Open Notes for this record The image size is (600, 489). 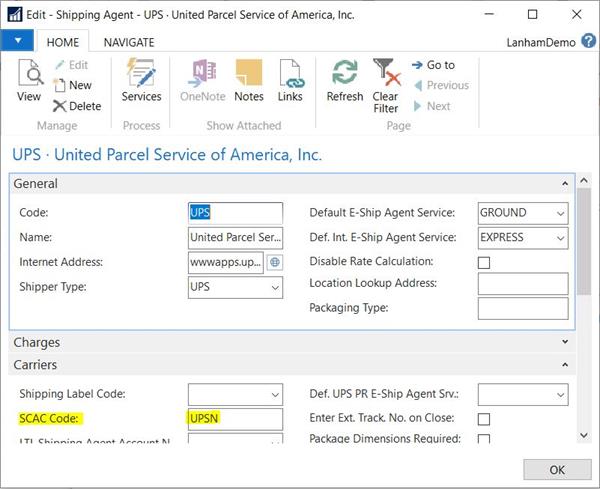pyautogui.click(x=249, y=80)
